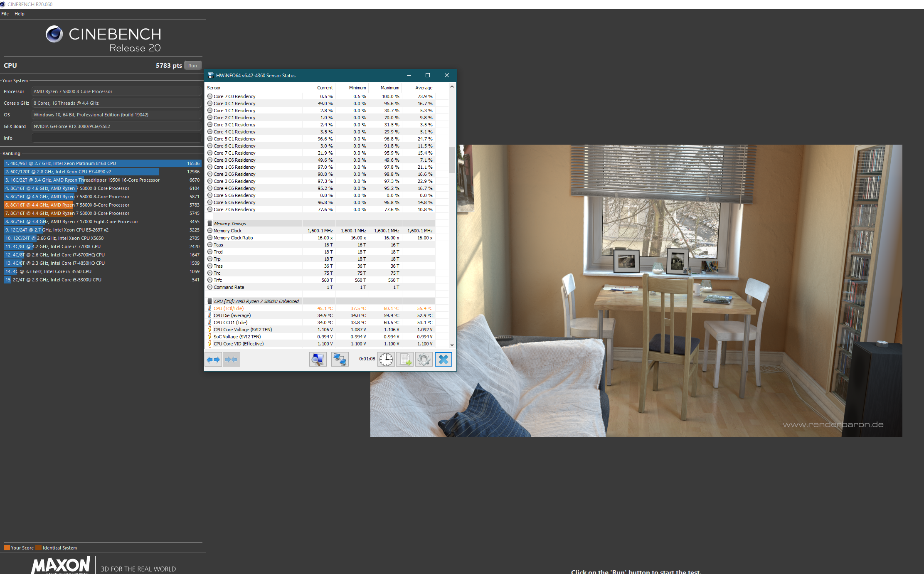
Task: Click the GFX Board field NVIDIA GeForce RTX 3080
Action: [116, 126]
